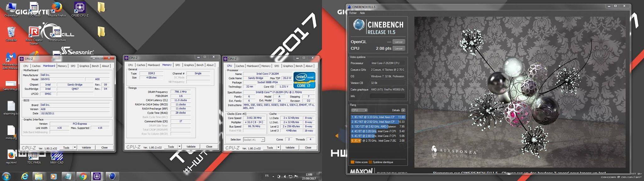Select ranking row 5. 4C/8T @ 2.80 GHz
This screenshot has height=181, width=644.
378,136
